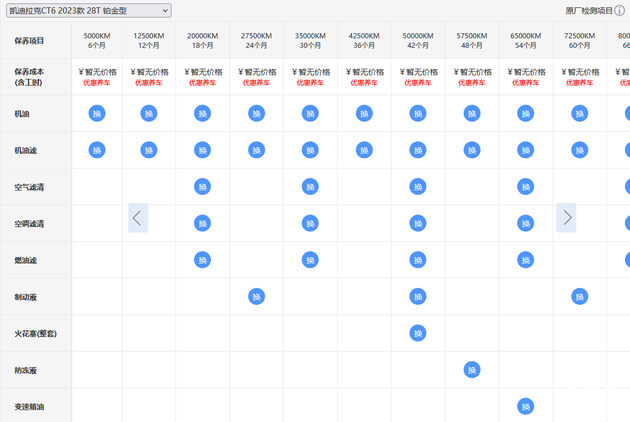This screenshot has width=630, height=422.
Task: Open the 优惠养车 link under 42500KM
Action: click(x=365, y=83)
